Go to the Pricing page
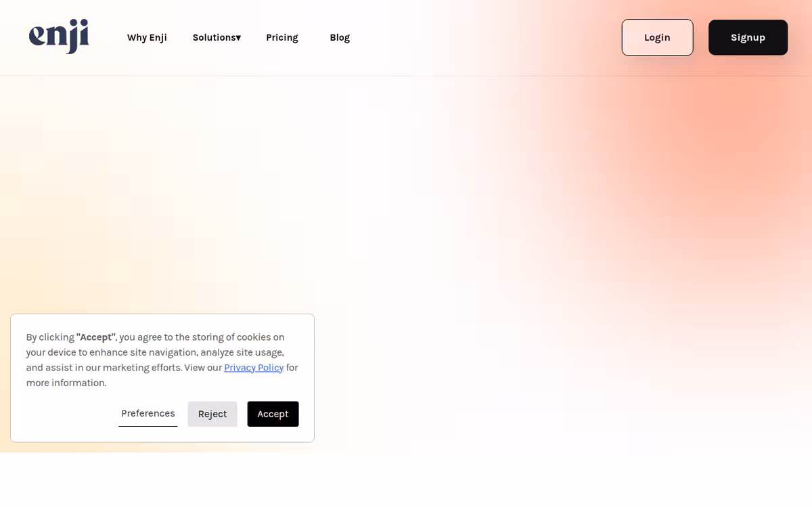Screen dimensions: 812x508 click(282, 37)
